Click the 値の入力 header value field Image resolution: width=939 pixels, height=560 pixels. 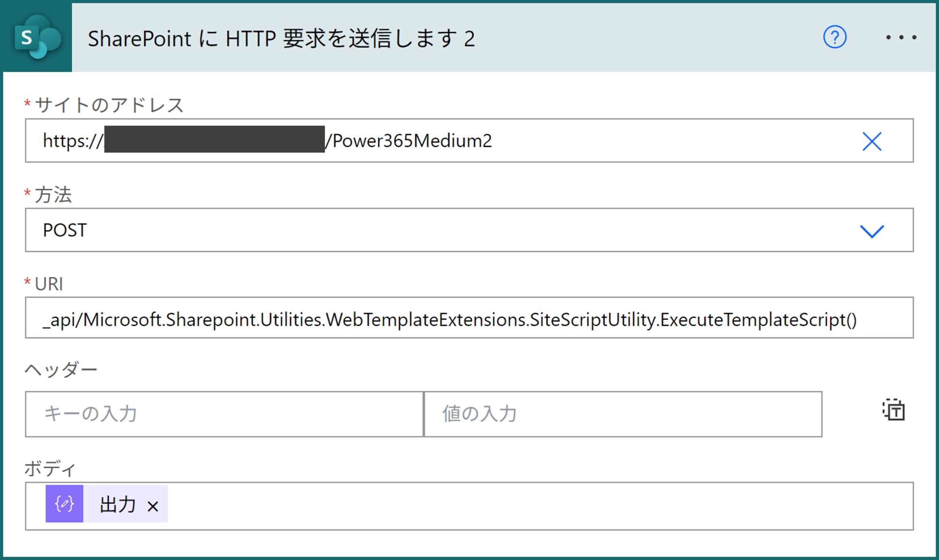pyautogui.click(x=623, y=414)
